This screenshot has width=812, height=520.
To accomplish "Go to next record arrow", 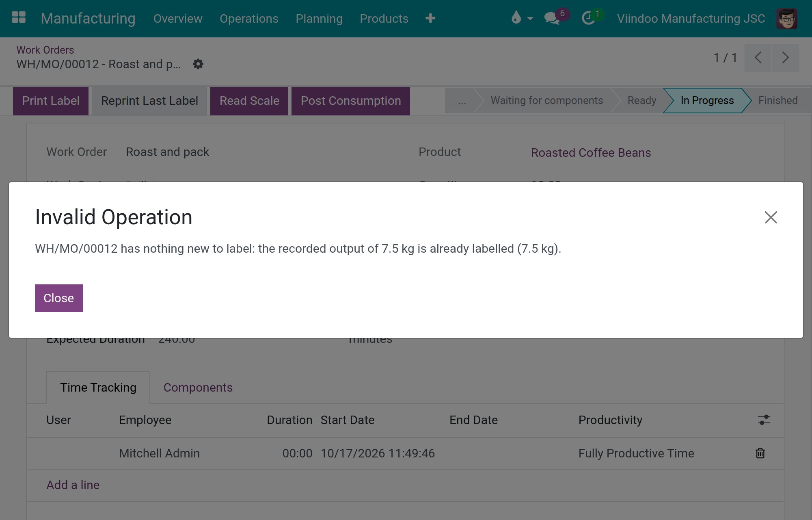I will point(785,58).
